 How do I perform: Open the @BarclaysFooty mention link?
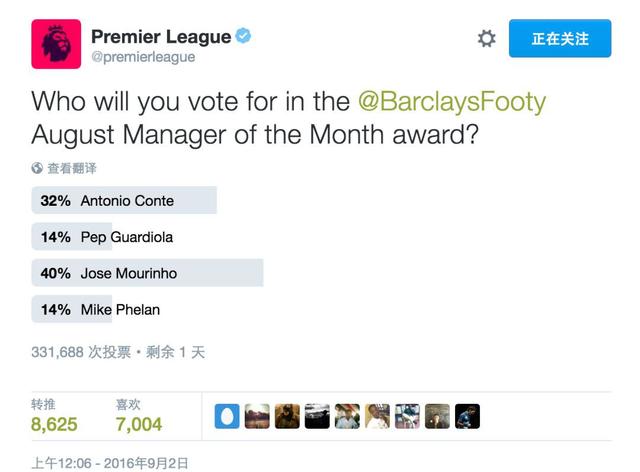coord(452,101)
